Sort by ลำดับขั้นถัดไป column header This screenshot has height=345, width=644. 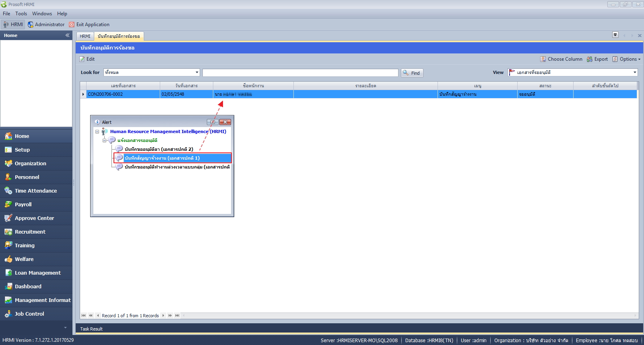pos(605,86)
